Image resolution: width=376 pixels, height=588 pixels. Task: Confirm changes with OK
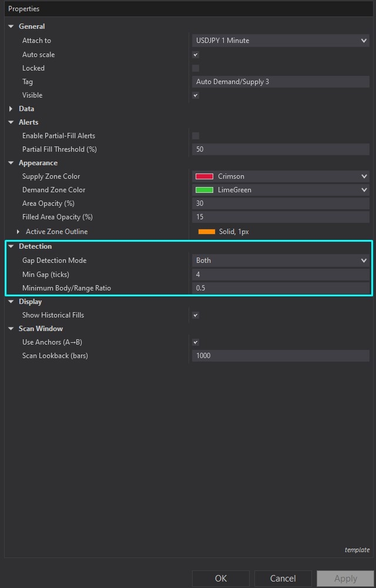point(220,578)
